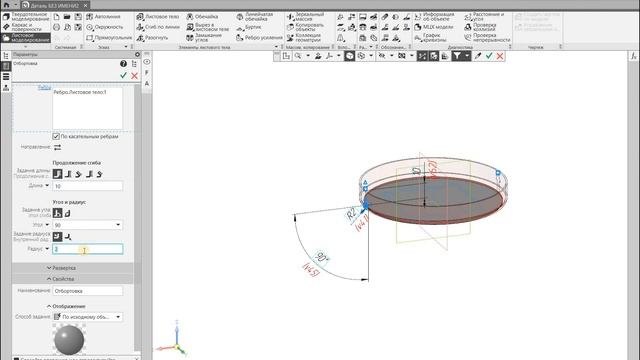Select fourth bend continuation length option

(x=89, y=174)
